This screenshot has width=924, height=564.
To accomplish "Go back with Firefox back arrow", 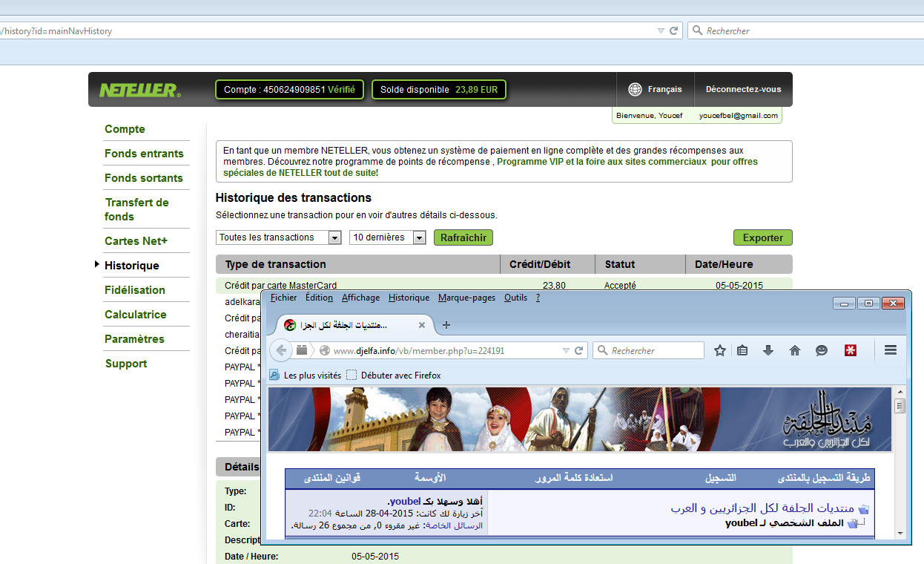I will tap(280, 350).
